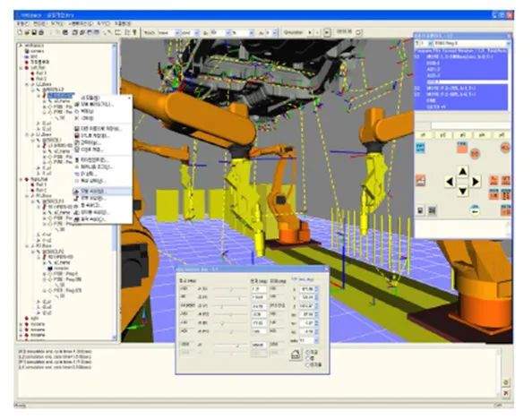Click the first yellow tab button in pendant
532x419 pixels.
pyautogui.click(x=424, y=135)
